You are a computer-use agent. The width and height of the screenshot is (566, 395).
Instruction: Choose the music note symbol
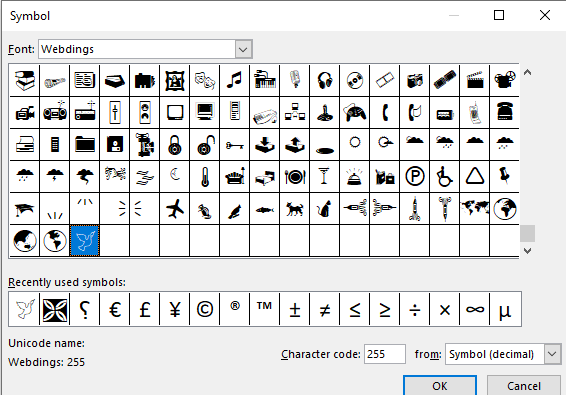(235, 80)
